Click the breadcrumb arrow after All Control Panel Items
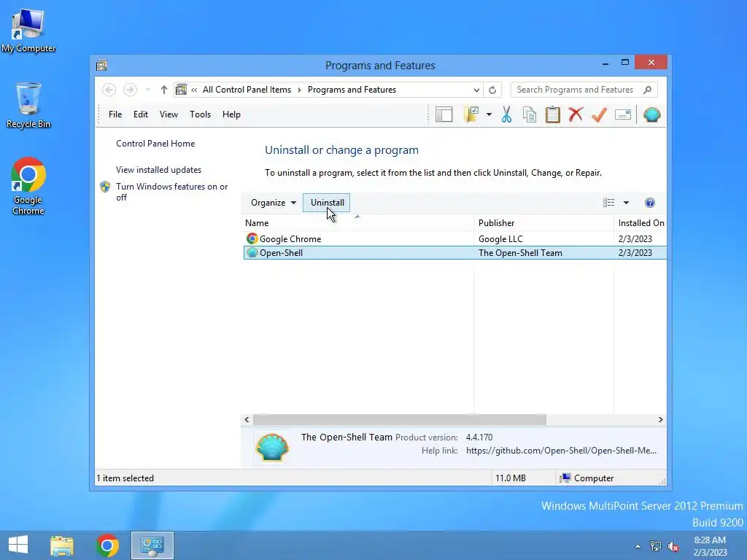This screenshot has width=747, height=560. pyautogui.click(x=300, y=90)
